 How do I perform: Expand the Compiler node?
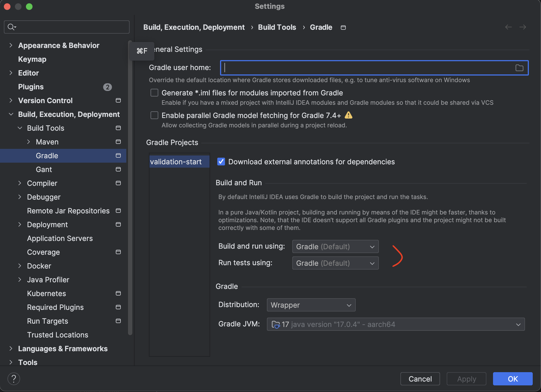[x=20, y=183]
